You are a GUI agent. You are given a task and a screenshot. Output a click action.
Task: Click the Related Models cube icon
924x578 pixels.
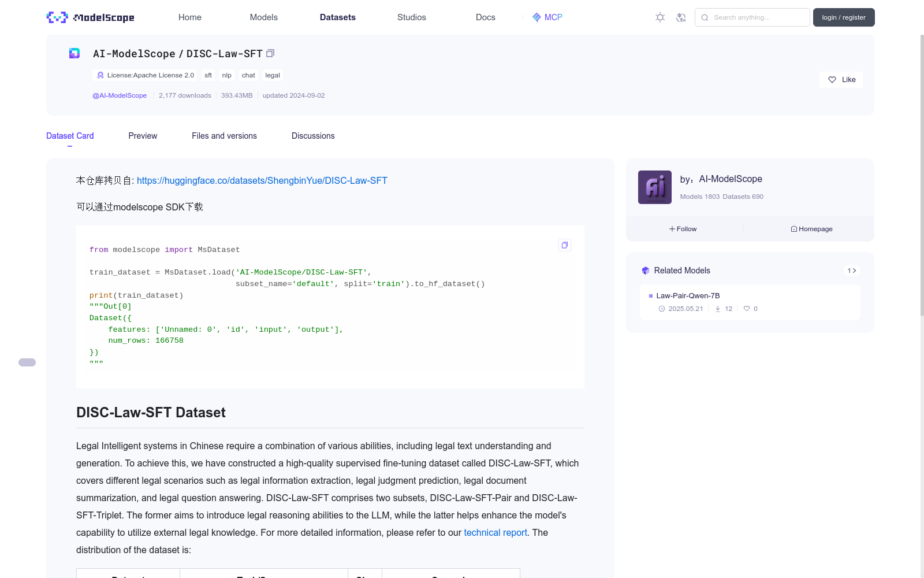tap(646, 271)
